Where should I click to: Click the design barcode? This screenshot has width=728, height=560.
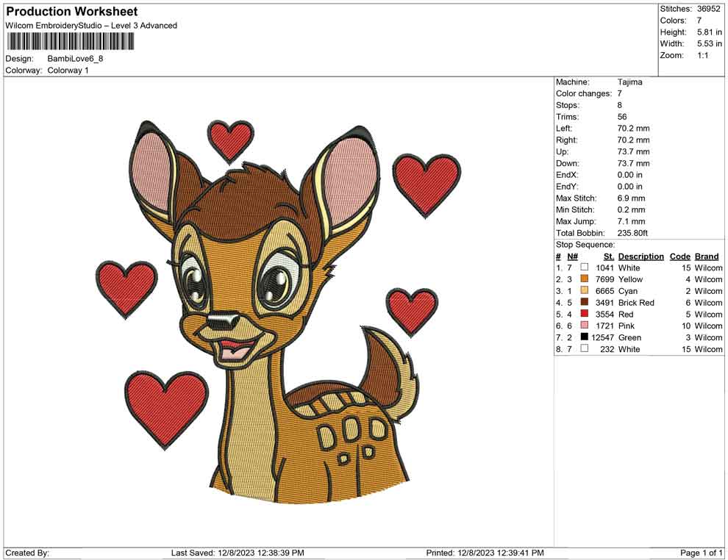70,42
